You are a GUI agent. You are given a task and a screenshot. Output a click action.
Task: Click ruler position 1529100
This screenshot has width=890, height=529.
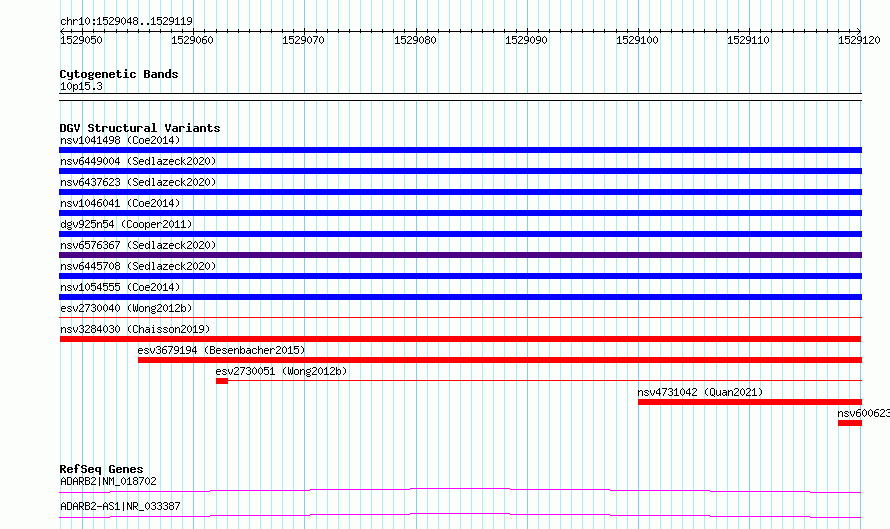(x=637, y=40)
